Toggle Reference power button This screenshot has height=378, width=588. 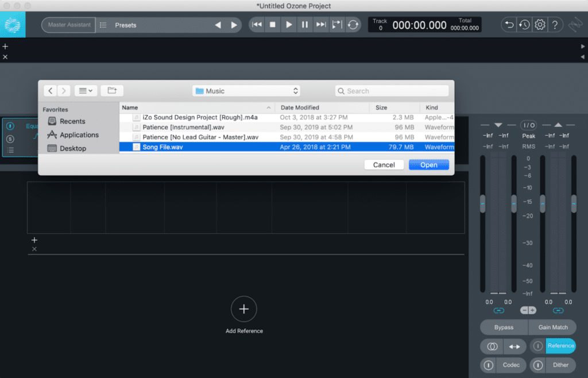pos(537,346)
